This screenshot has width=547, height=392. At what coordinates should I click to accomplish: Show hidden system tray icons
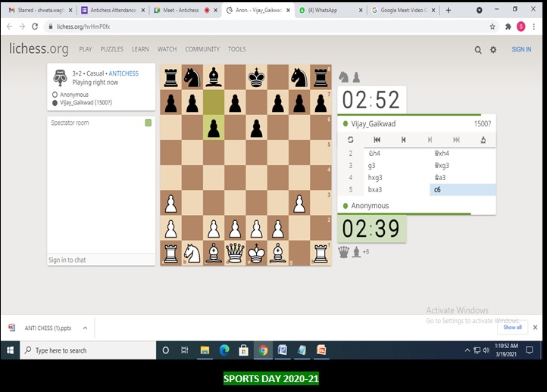[x=467, y=350]
